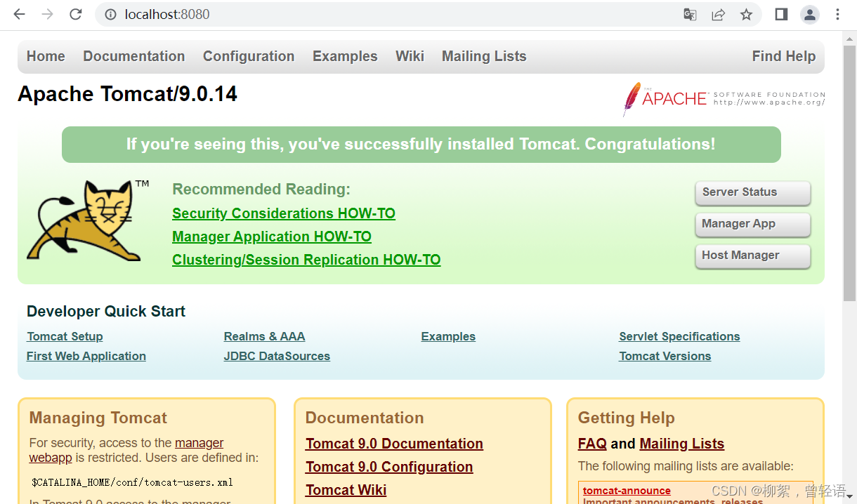This screenshot has height=504, width=857.
Task: Click the Tomcat cat logo image
Action: (88, 220)
